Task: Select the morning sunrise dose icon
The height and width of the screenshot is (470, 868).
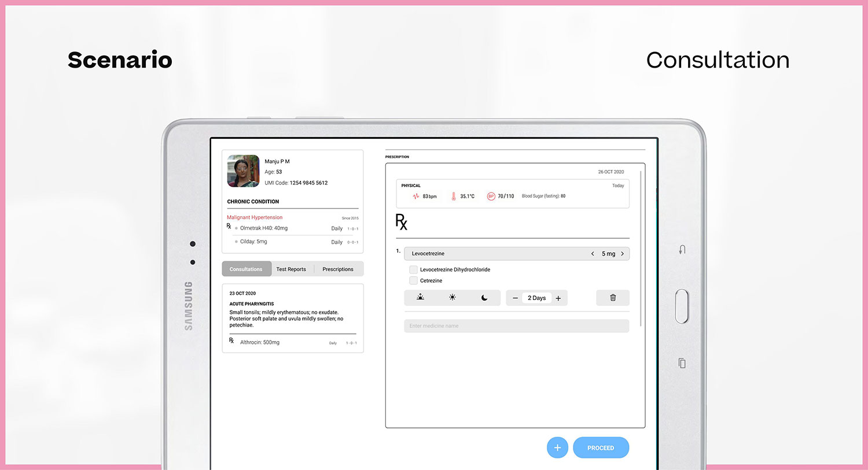Action: [x=421, y=298]
